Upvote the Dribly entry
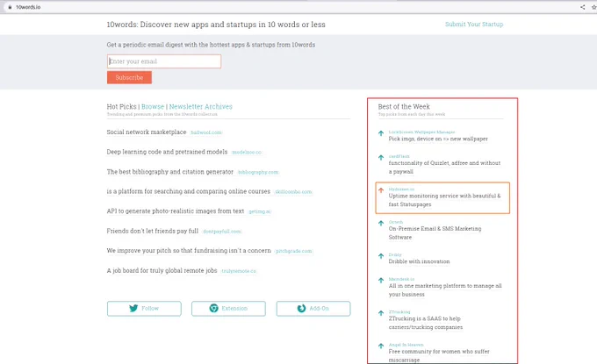The width and height of the screenshot is (597, 364). (381, 256)
